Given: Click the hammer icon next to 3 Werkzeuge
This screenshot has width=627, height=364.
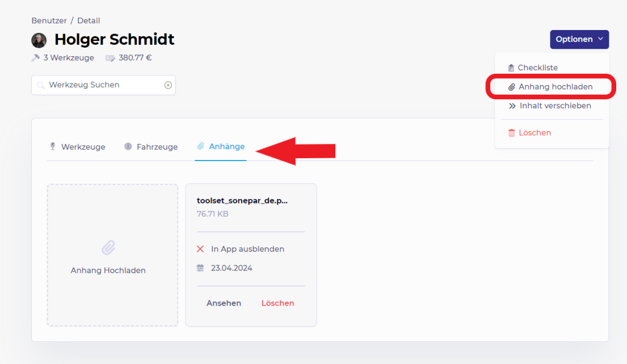Looking at the screenshot, I should coord(36,58).
